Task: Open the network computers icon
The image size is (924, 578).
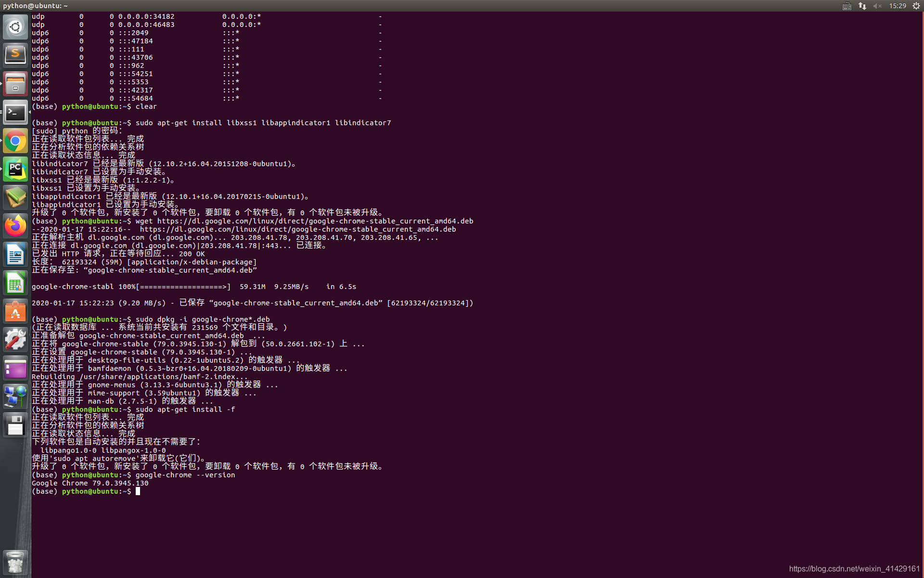Action: [15, 397]
